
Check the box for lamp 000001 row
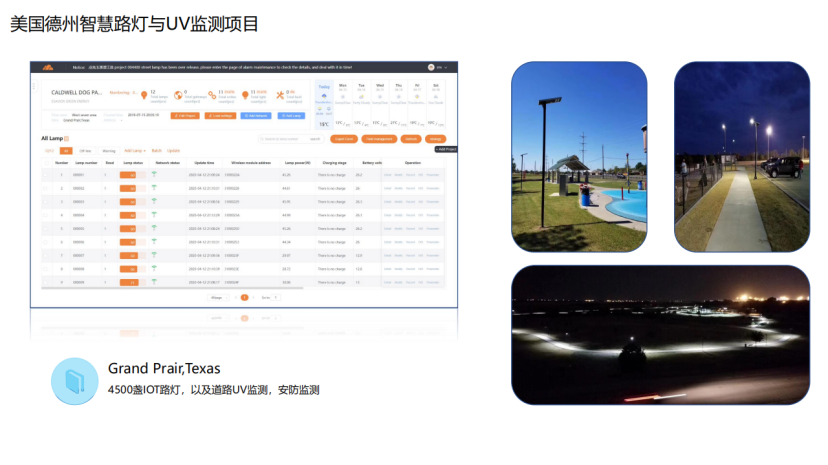point(45,175)
